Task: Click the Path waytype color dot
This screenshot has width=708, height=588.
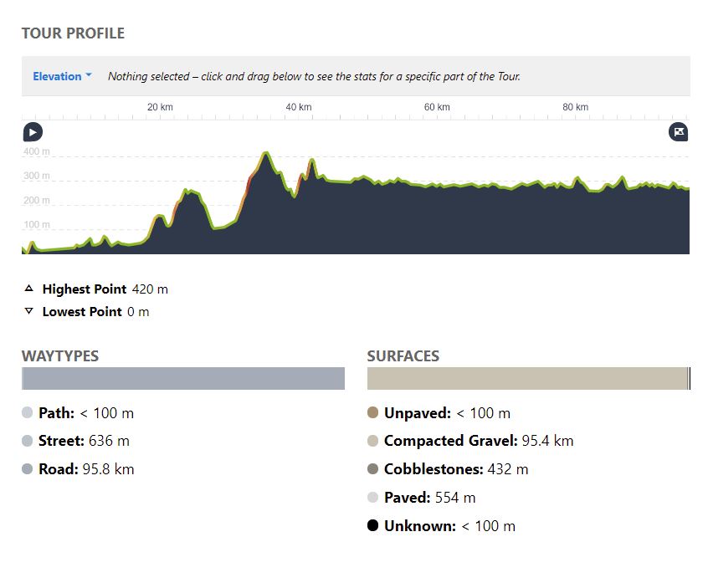Action: (x=28, y=412)
